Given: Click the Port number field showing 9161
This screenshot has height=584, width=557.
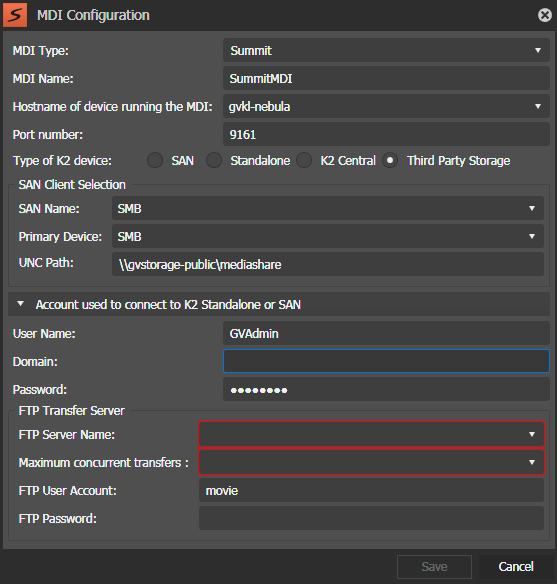Looking at the screenshot, I should [x=386, y=134].
